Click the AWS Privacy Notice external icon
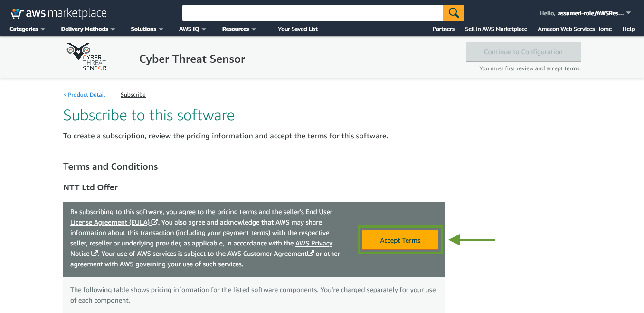 (x=95, y=254)
